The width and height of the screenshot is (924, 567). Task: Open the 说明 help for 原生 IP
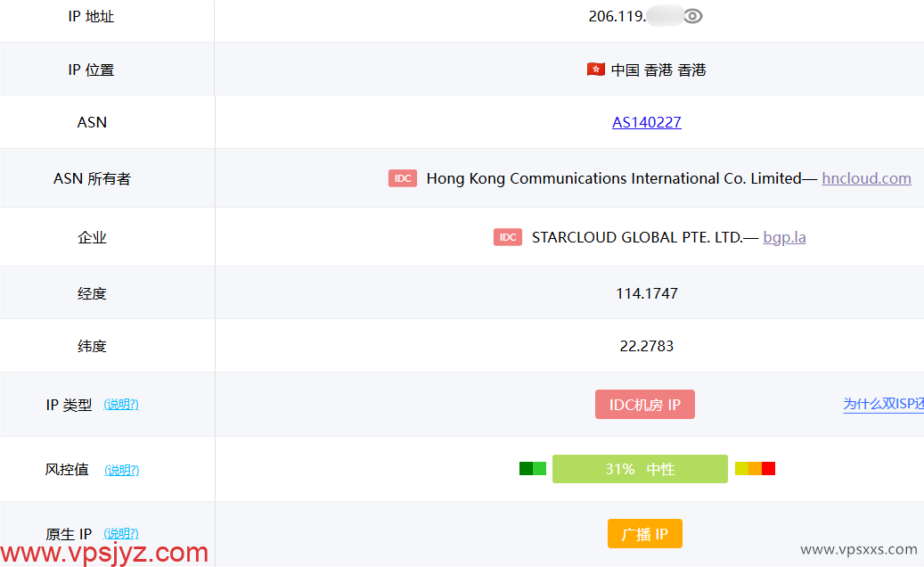pyautogui.click(x=120, y=533)
